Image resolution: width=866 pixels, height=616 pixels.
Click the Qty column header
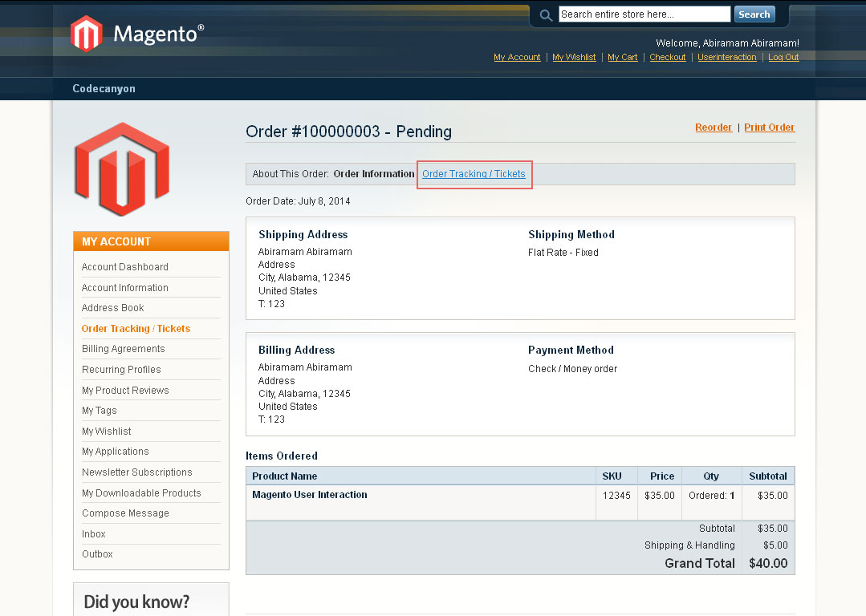coord(711,476)
